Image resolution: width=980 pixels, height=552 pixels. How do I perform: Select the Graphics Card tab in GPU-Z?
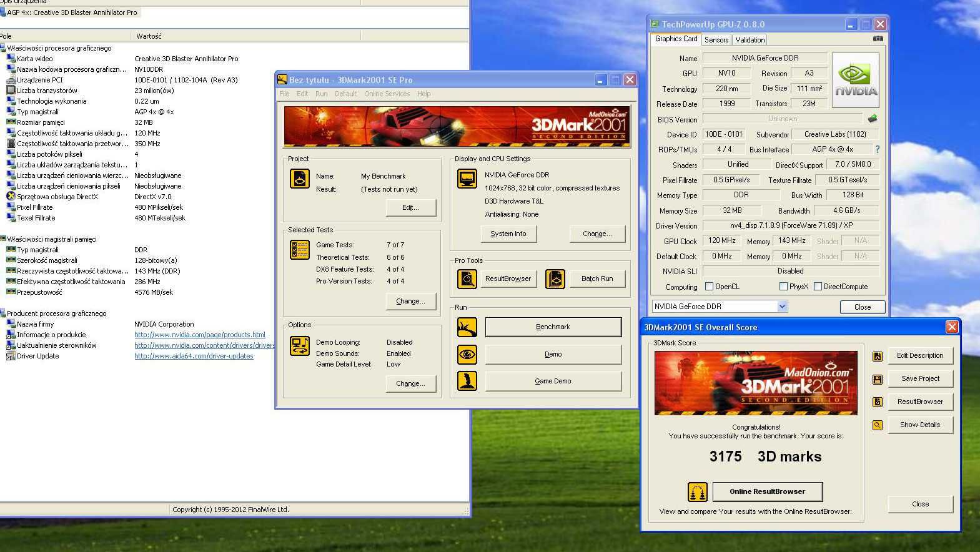676,39
